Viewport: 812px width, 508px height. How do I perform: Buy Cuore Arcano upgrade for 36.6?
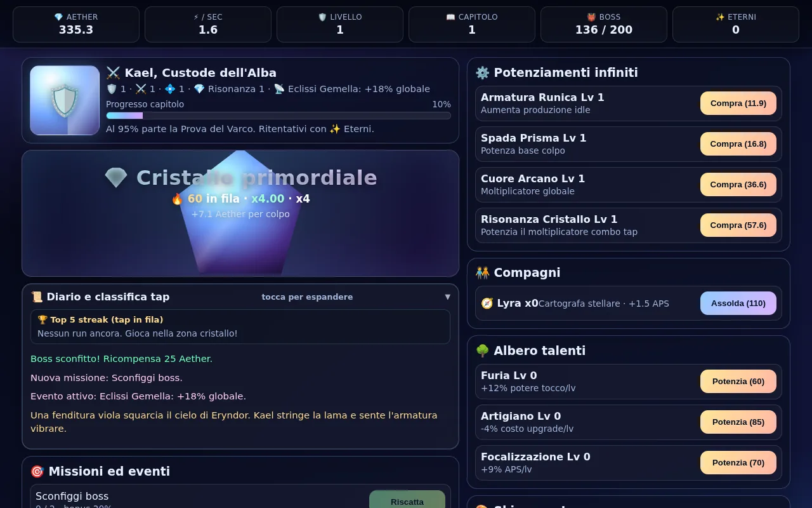738,185
